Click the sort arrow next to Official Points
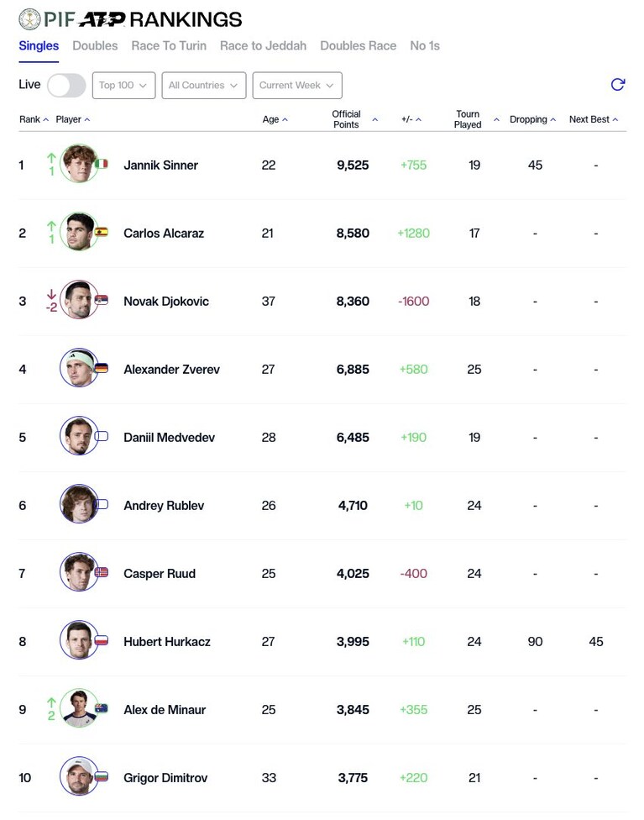The width and height of the screenshot is (644, 820). click(x=374, y=120)
